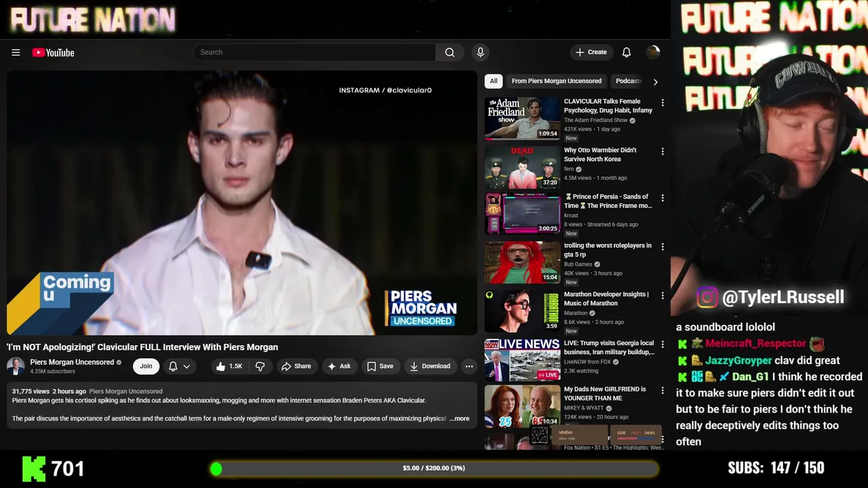
Task: Open options for Prince of Persia video
Action: 663,198
